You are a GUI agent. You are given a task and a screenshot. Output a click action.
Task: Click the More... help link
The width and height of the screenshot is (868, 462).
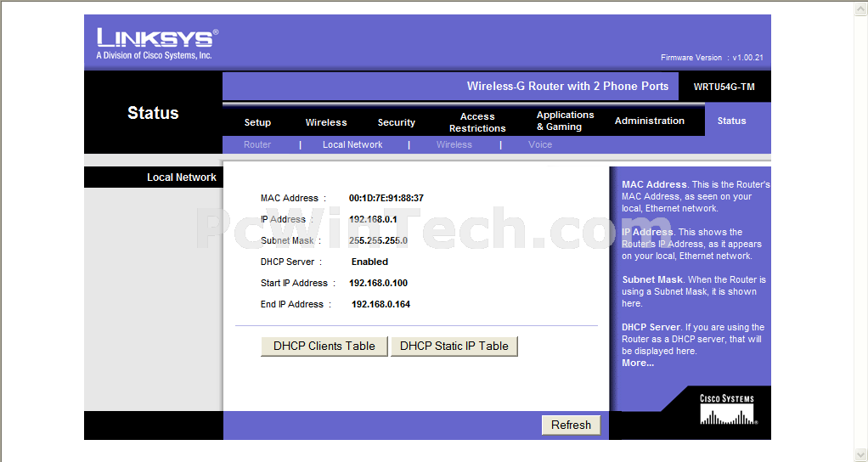638,363
